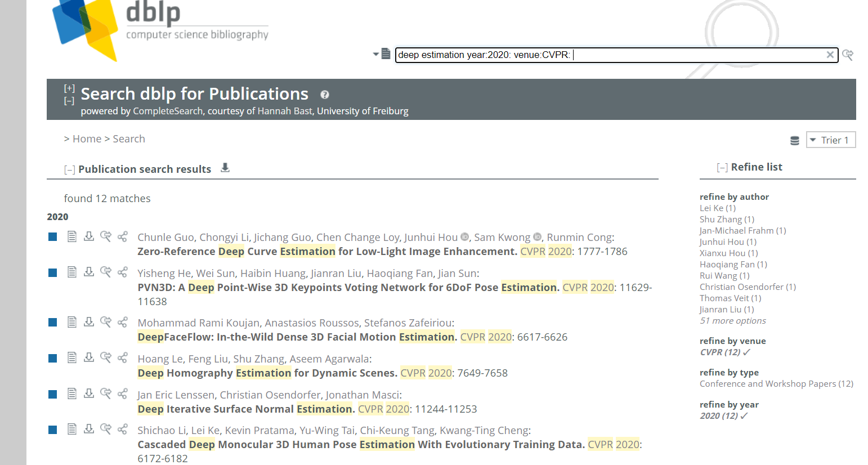Share the DeepFaceFlow paper entry

pos(123,322)
